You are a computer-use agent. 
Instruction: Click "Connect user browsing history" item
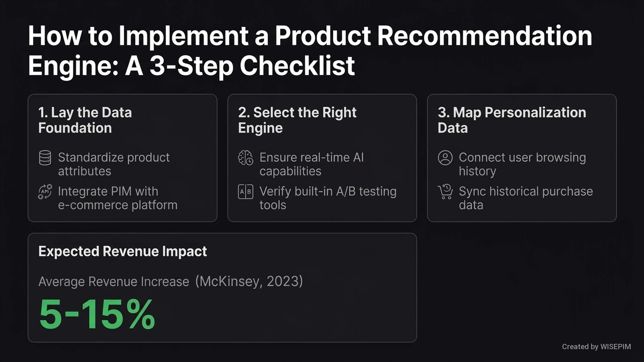(522, 164)
